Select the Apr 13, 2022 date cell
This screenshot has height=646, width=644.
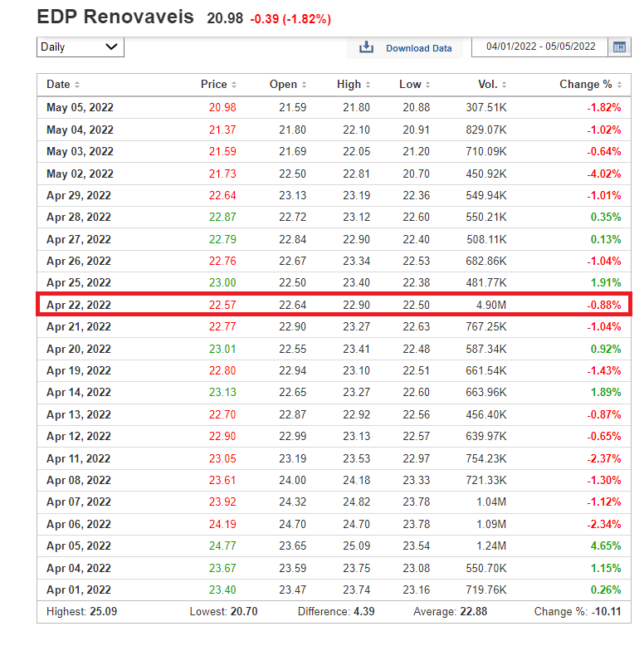(79, 414)
